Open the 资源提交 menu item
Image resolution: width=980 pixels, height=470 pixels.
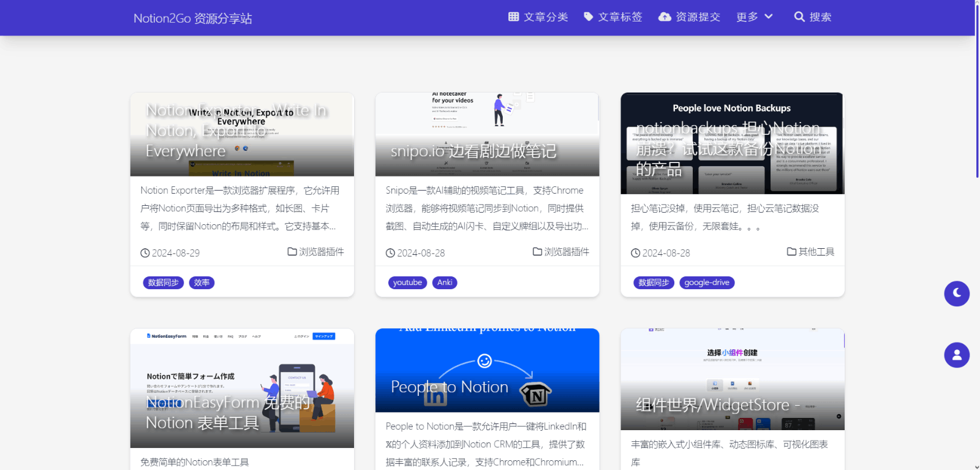tap(698, 17)
